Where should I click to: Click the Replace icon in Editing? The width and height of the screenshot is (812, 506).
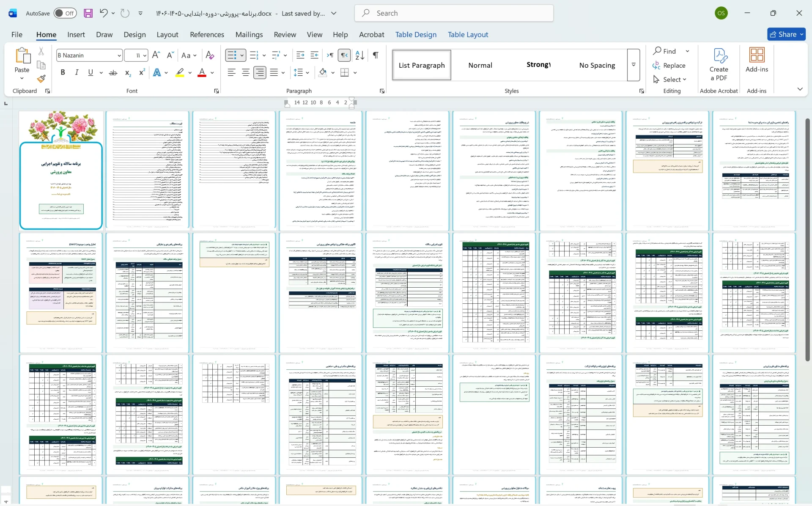[x=669, y=65]
